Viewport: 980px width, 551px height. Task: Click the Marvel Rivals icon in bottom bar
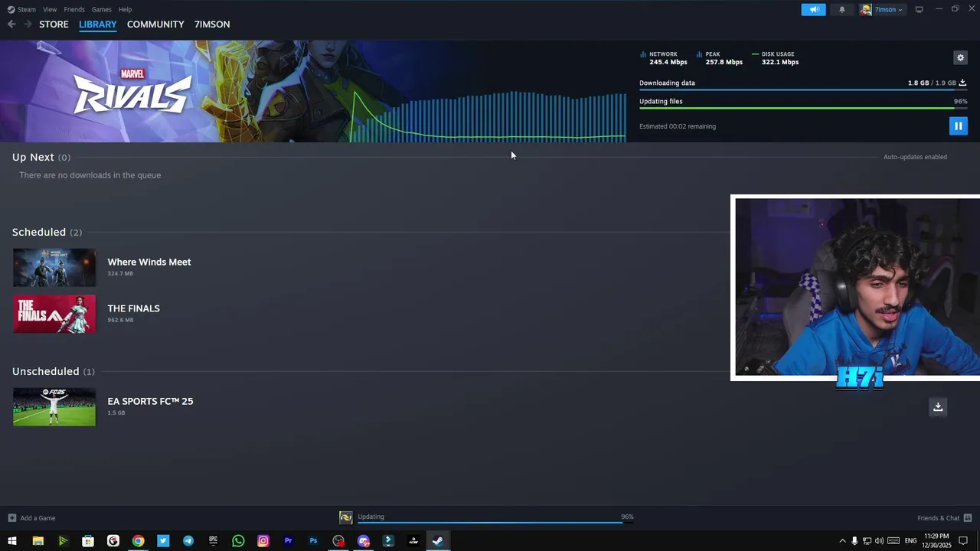click(346, 518)
